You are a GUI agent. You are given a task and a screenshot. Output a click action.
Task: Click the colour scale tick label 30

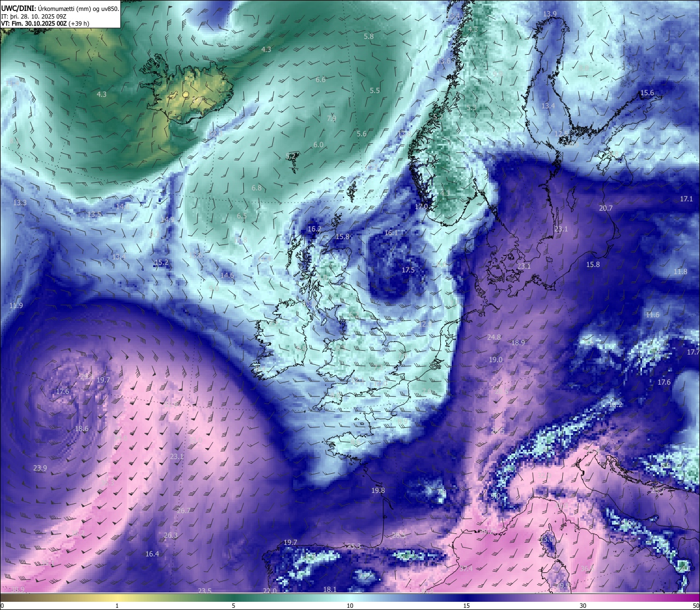coord(583,606)
